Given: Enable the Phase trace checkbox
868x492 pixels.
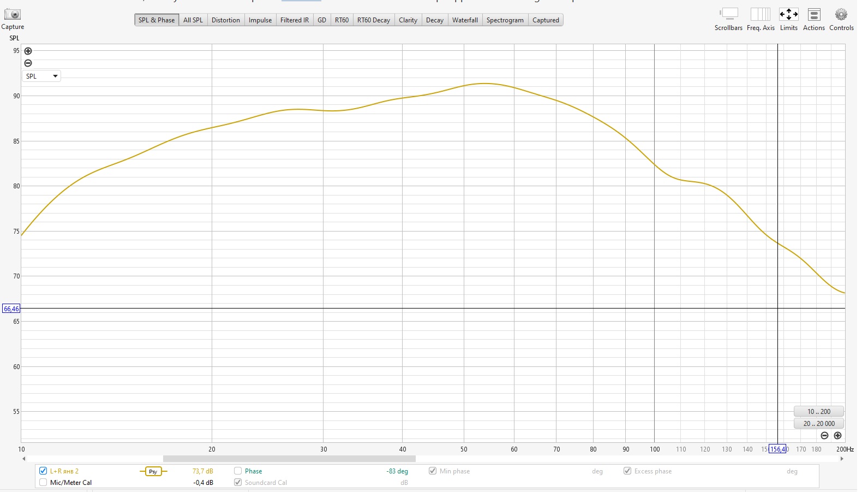Looking at the screenshot, I should click(238, 471).
